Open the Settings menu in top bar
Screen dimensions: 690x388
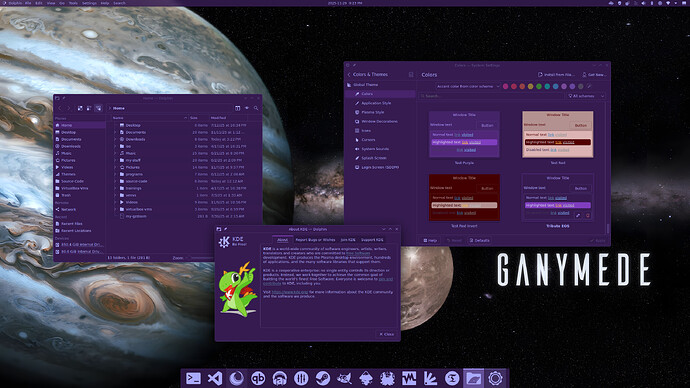coord(89,3)
